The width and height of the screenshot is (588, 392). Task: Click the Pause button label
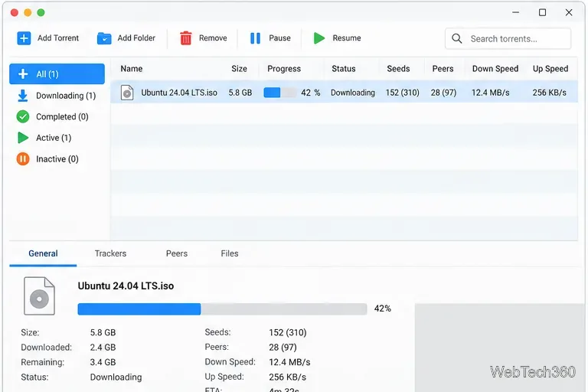pyautogui.click(x=279, y=38)
